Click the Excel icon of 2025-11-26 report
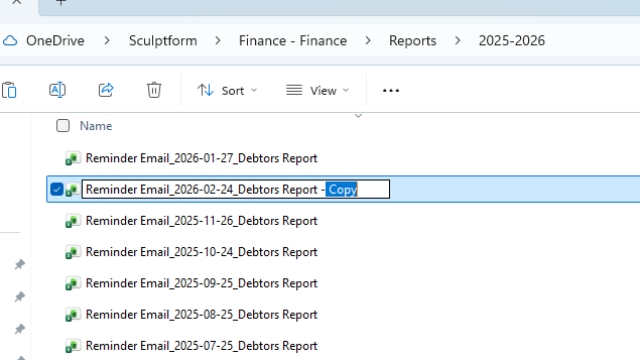Image resolution: width=640 pixels, height=360 pixels. pos(73,221)
